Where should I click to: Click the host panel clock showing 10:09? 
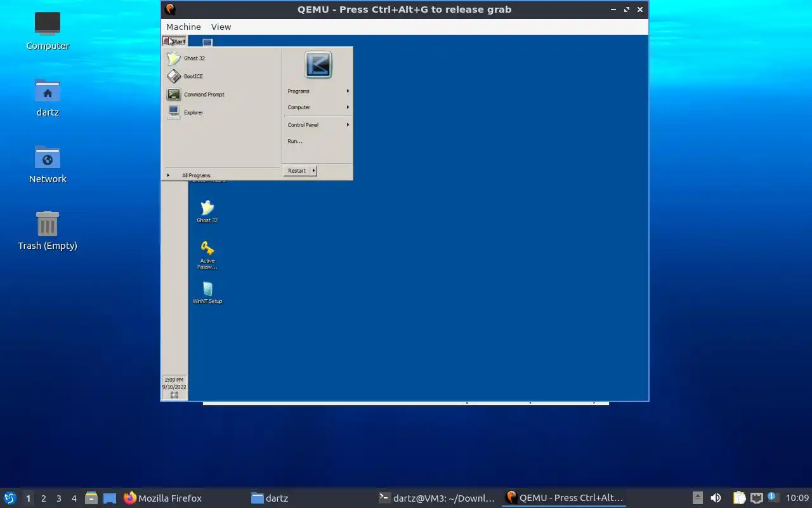(x=797, y=498)
